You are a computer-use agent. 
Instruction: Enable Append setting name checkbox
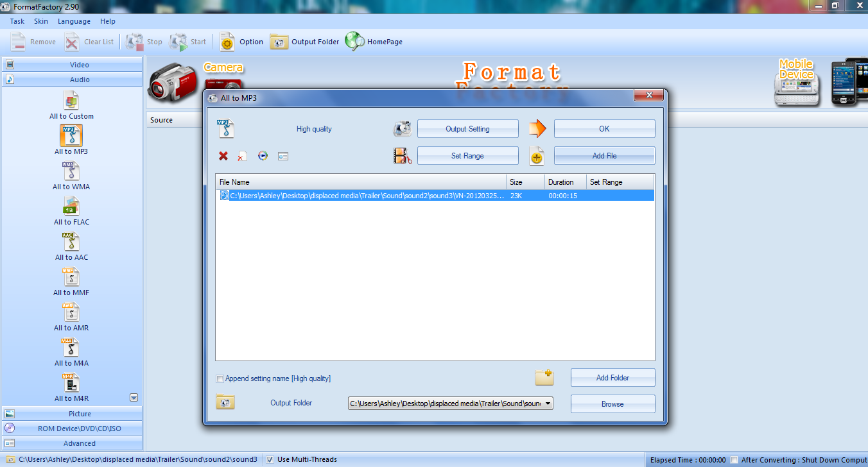(x=220, y=378)
